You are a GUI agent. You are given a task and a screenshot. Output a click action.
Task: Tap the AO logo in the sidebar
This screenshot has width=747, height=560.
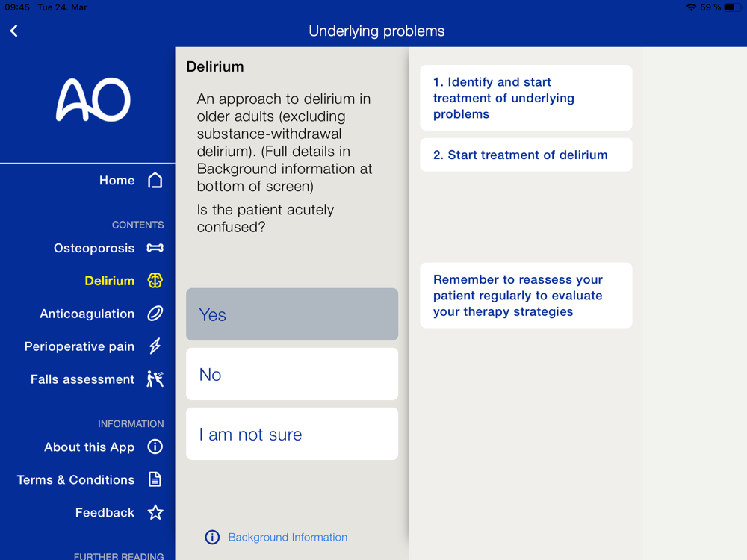(x=93, y=99)
